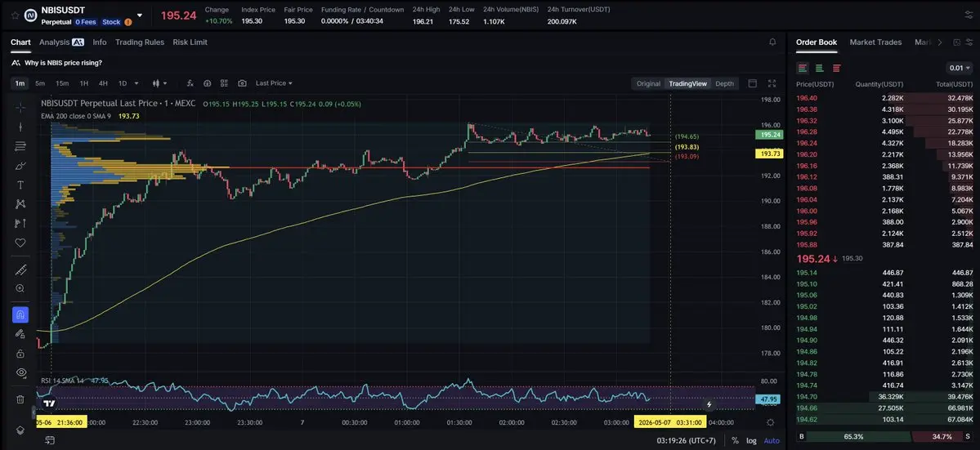Switch to the Analysis tab

[x=61, y=42]
